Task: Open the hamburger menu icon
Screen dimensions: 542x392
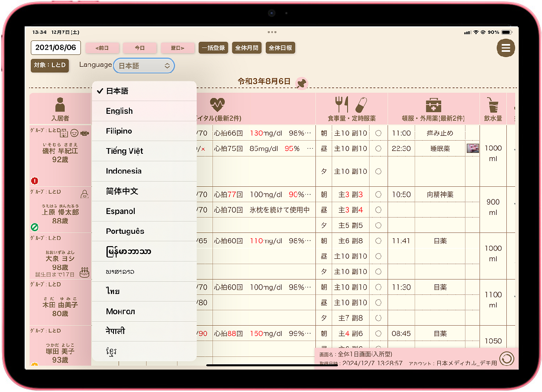Action: point(506,48)
